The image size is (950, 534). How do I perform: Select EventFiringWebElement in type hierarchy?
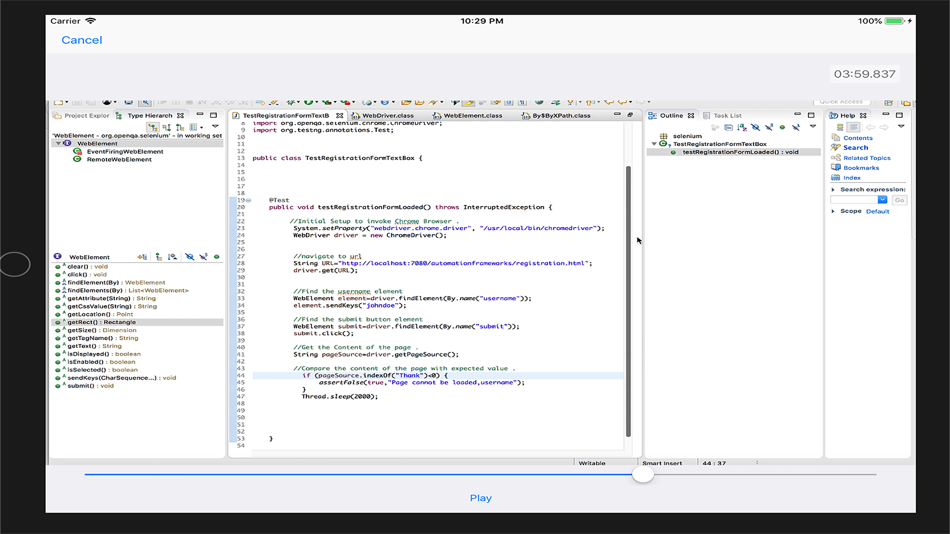pyautogui.click(x=124, y=152)
